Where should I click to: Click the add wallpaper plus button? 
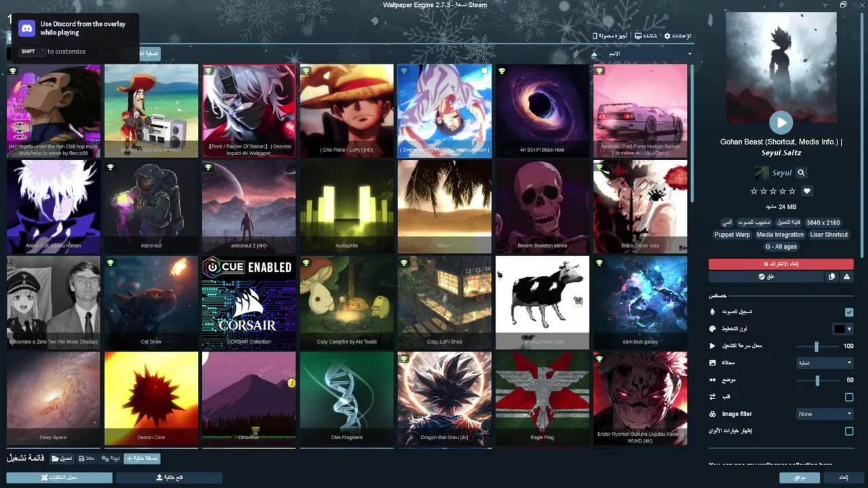point(142,459)
